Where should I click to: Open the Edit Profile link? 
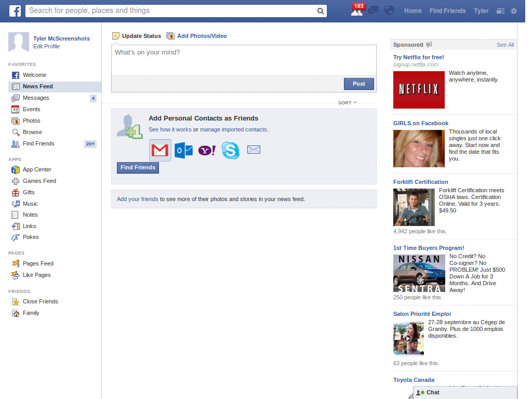pos(46,46)
